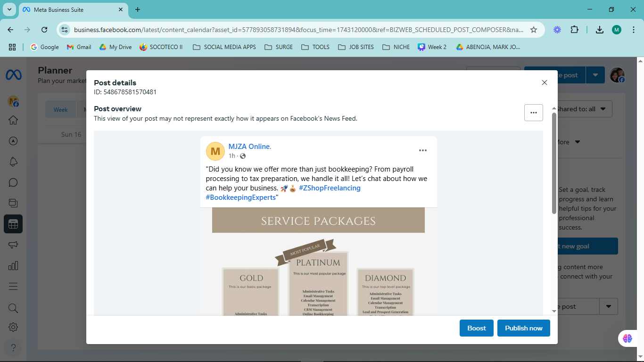644x362 pixels.
Task: Go back to previous page
Action: pyautogui.click(x=11, y=30)
